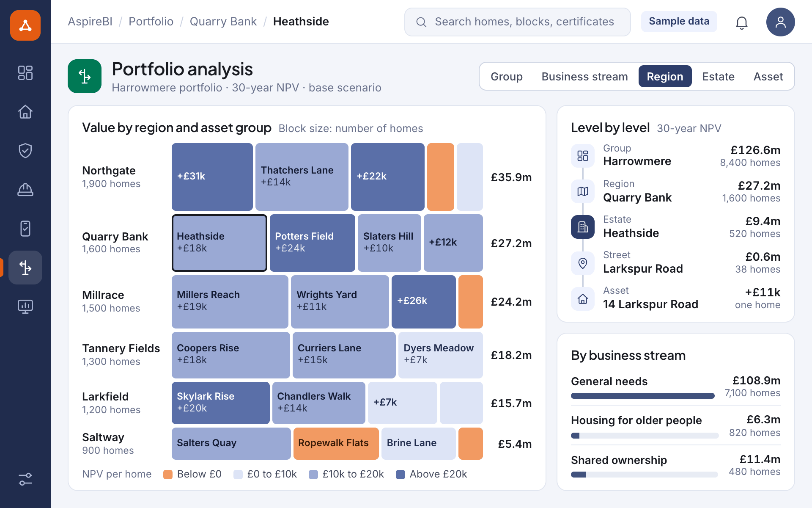Open the homes icon in sidebar

click(25, 112)
